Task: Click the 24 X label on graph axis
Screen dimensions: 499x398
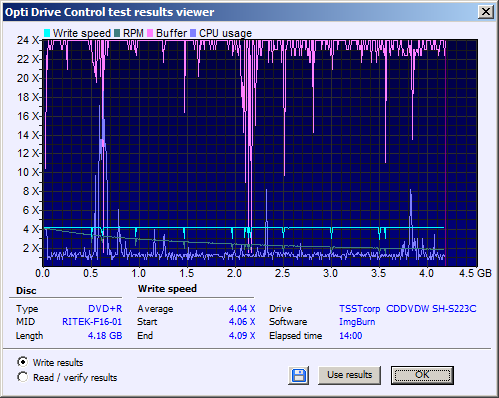Action: pos(28,40)
